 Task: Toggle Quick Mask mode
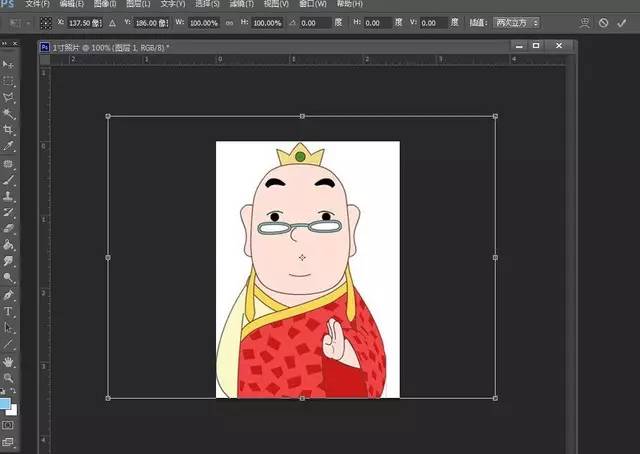(x=8, y=425)
